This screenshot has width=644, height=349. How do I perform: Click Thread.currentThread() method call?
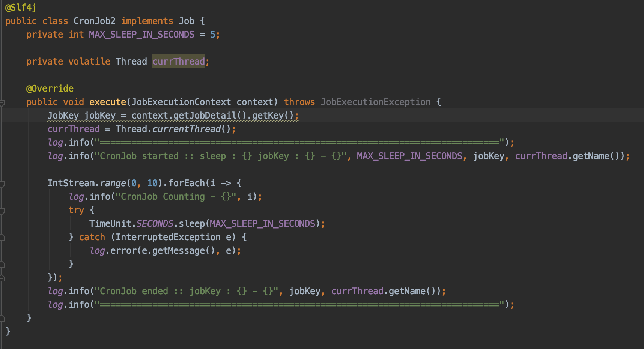click(x=186, y=129)
